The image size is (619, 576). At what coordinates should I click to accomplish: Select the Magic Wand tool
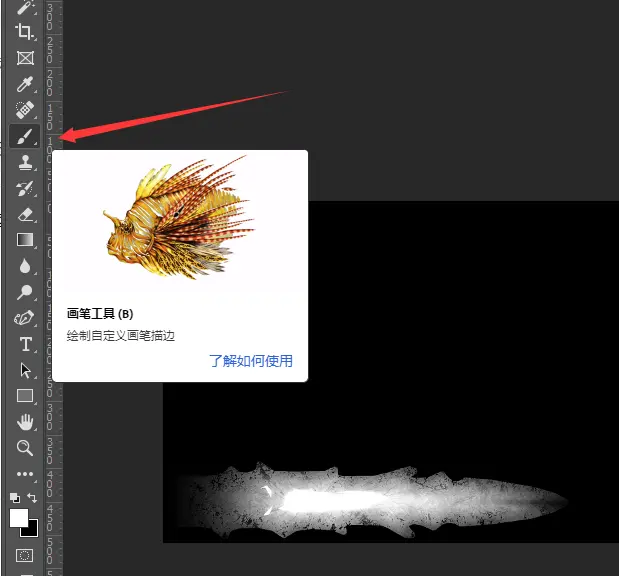click(x=24, y=7)
